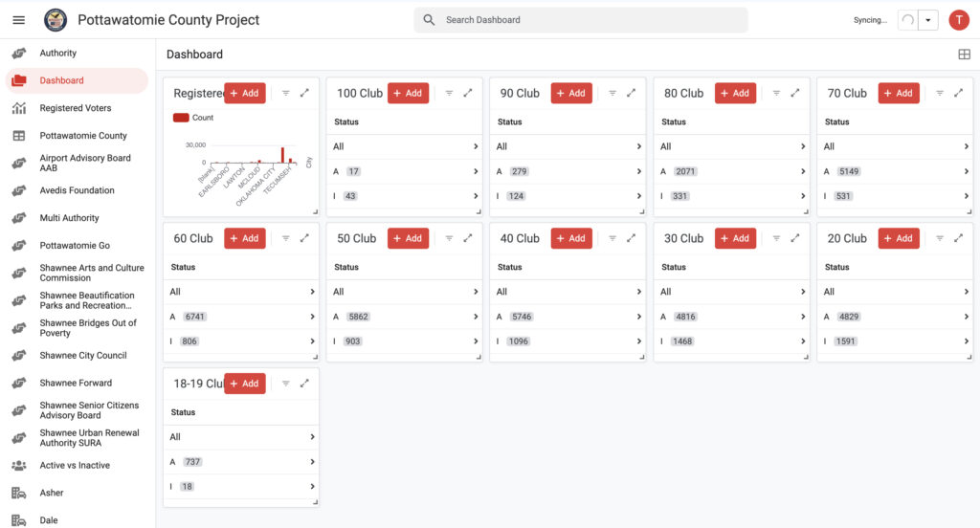
Task: Open Registered Voters in sidebar
Action: 76,108
